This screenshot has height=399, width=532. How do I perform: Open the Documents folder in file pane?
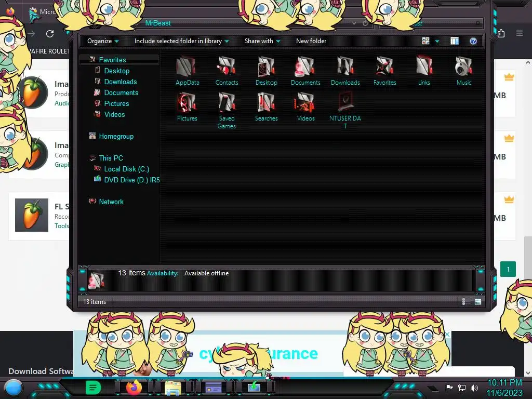point(305,71)
